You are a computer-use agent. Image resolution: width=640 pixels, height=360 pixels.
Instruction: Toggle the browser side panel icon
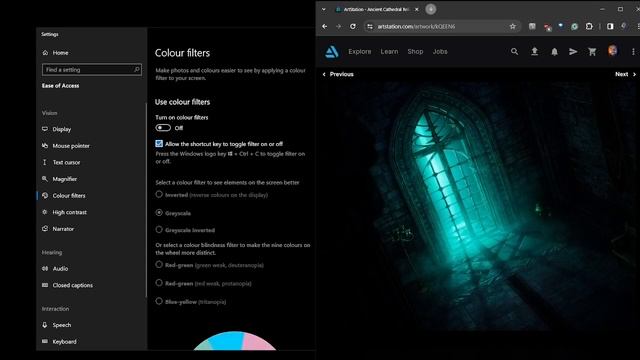point(610,26)
